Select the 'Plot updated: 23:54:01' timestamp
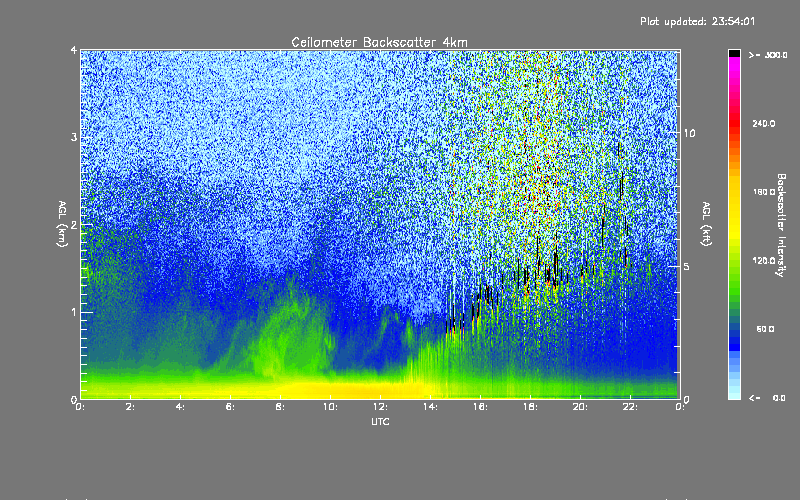This screenshot has width=800, height=500. [x=697, y=21]
